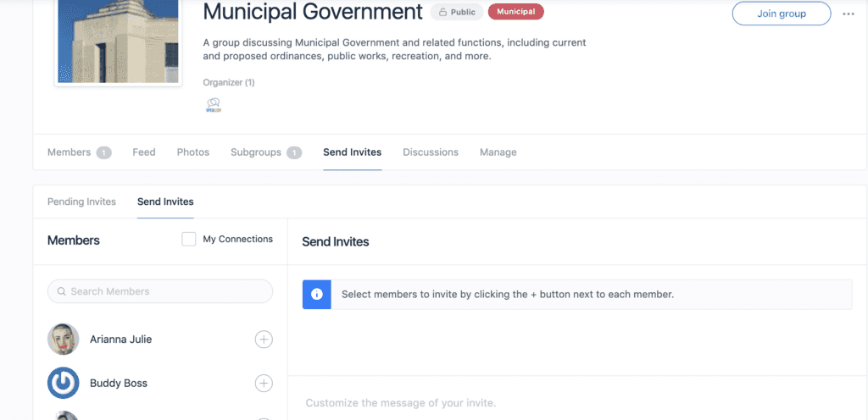Click the Send Invites panel heading
Viewport: 868px width, 420px height.
(x=336, y=241)
